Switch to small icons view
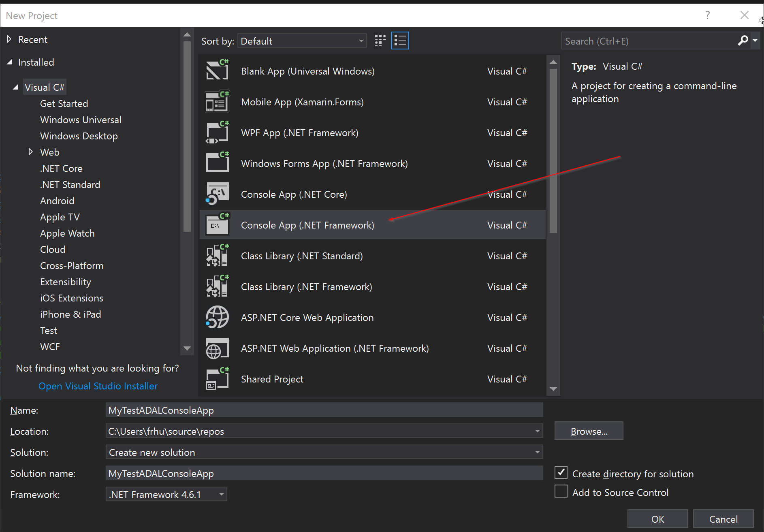 tap(380, 41)
